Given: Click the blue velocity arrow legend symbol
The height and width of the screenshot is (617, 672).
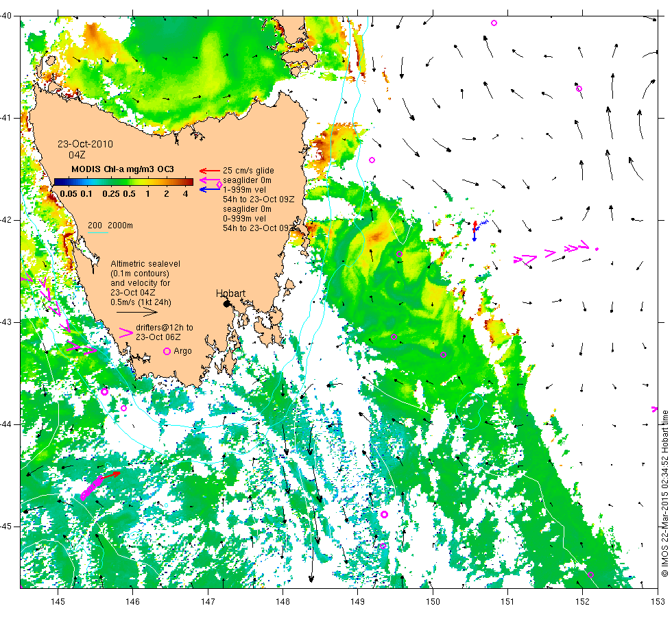Looking at the screenshot, I should (x=210, y=189).
